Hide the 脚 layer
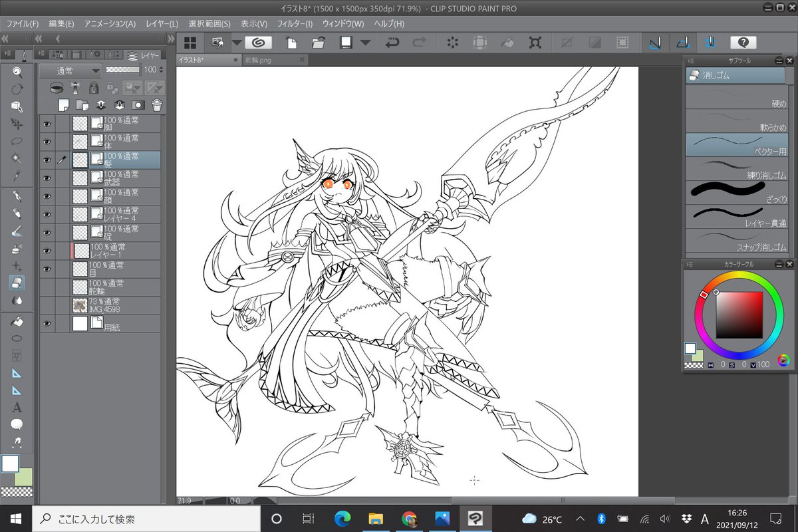The image size is (798, 532). 47,124
